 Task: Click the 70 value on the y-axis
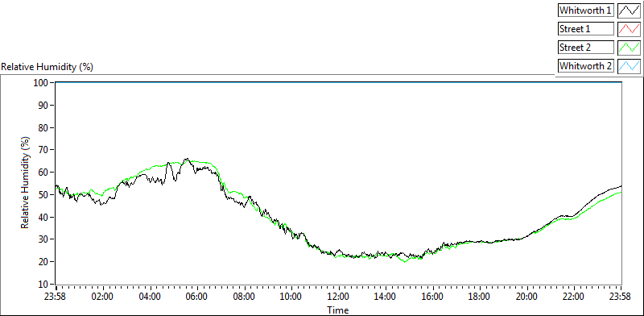44,150
